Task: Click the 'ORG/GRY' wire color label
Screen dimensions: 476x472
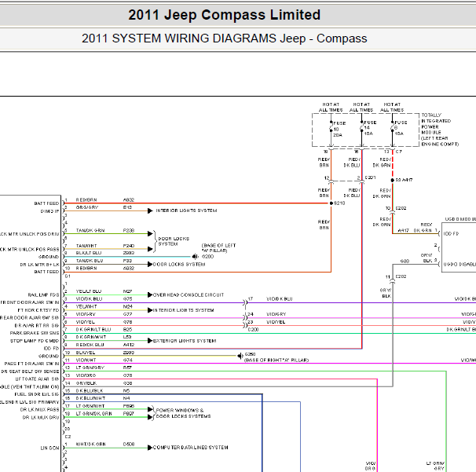Action: point(87,207)
